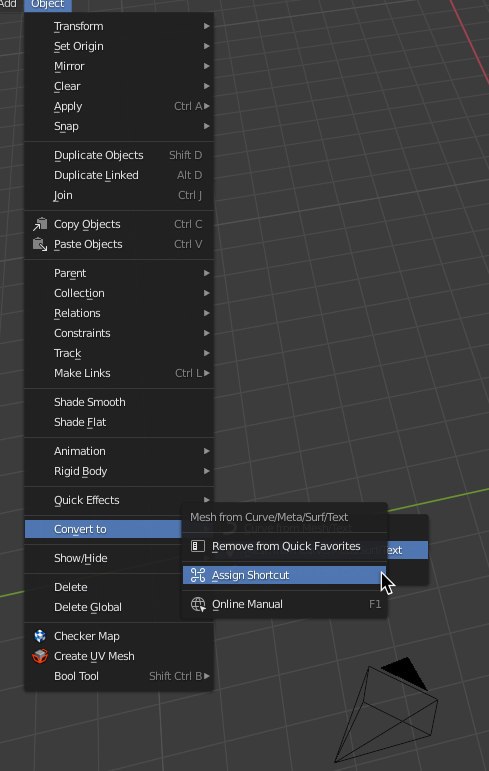
Task: Apply Shade Smooth
Action: pyautogui.click(x=119, y=402)
